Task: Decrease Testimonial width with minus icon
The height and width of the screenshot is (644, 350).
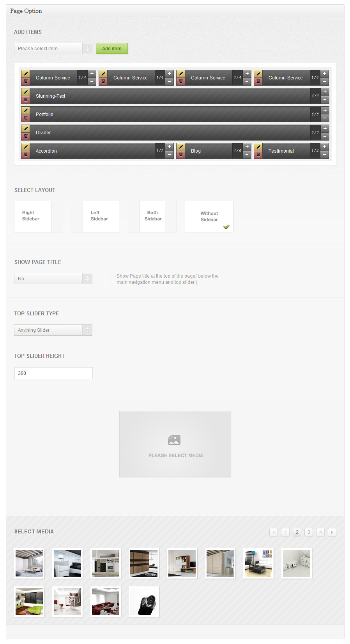Action: [x=325, y=155]
